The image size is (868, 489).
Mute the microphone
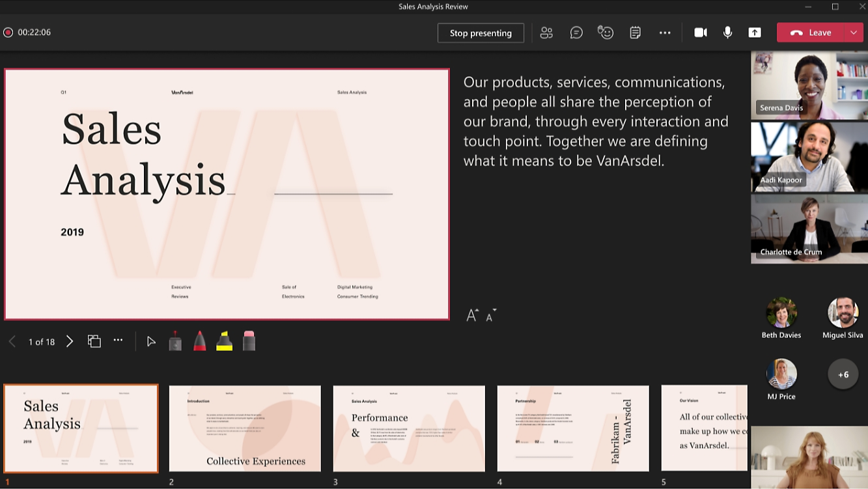click(x=727, y=33)
